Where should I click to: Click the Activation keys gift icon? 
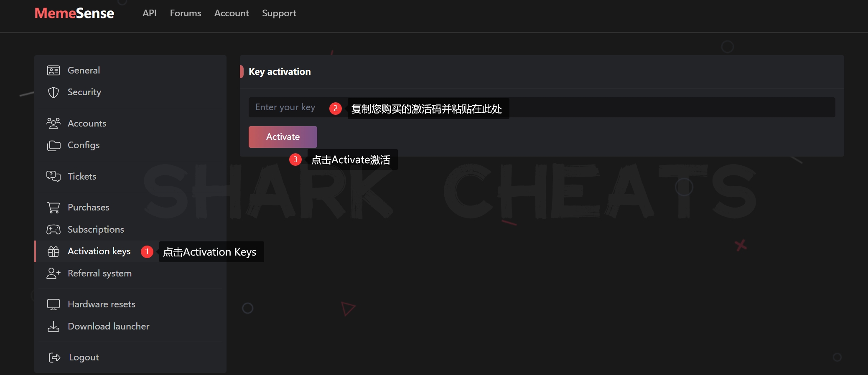[x=53, y=251]
